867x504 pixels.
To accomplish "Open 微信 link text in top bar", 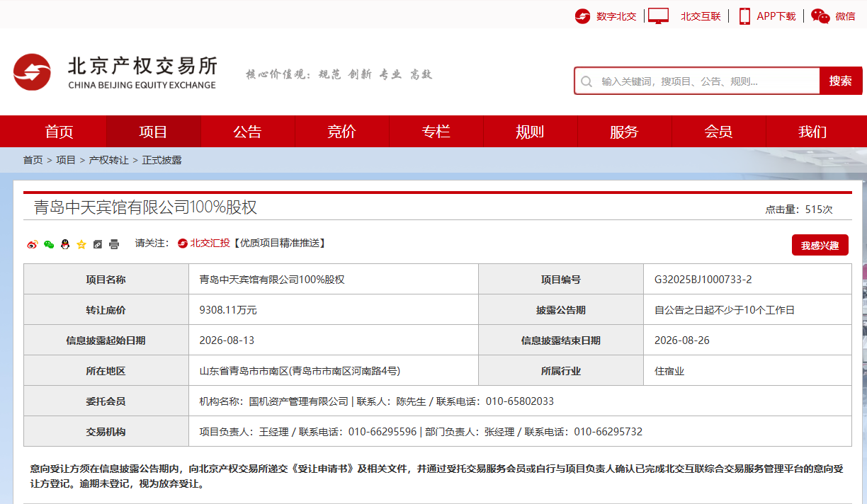I will coord(845,16).
